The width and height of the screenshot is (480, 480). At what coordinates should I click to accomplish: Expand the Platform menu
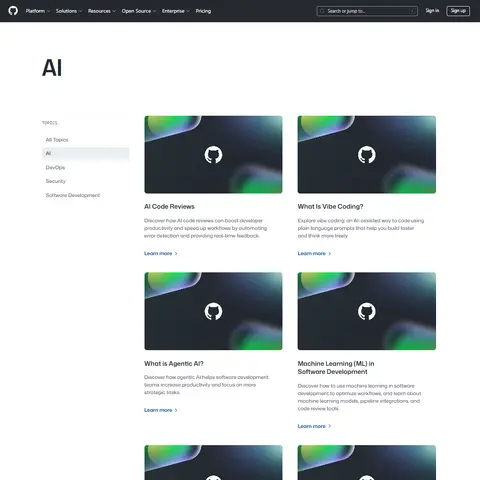click(x=38, y=11)
